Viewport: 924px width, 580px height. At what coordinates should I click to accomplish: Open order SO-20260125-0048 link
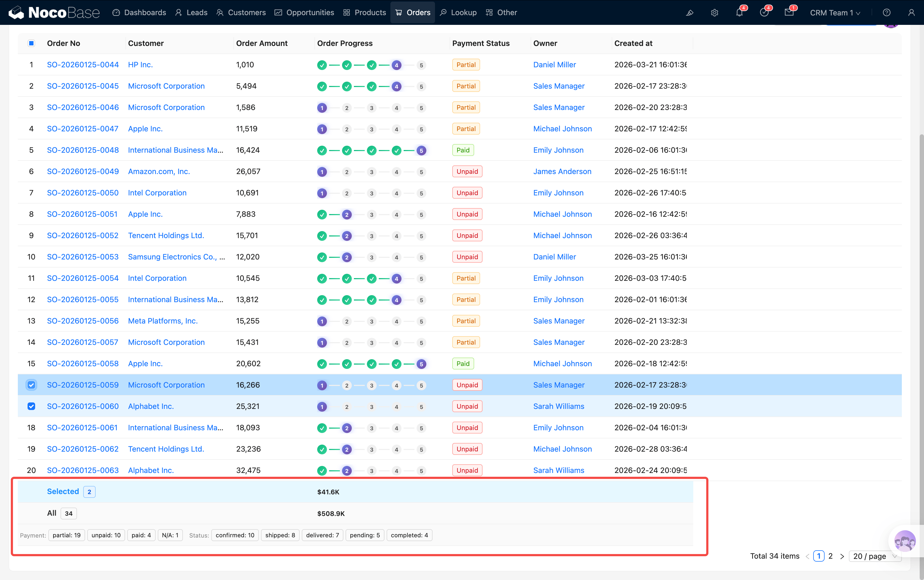click(83, 150)
